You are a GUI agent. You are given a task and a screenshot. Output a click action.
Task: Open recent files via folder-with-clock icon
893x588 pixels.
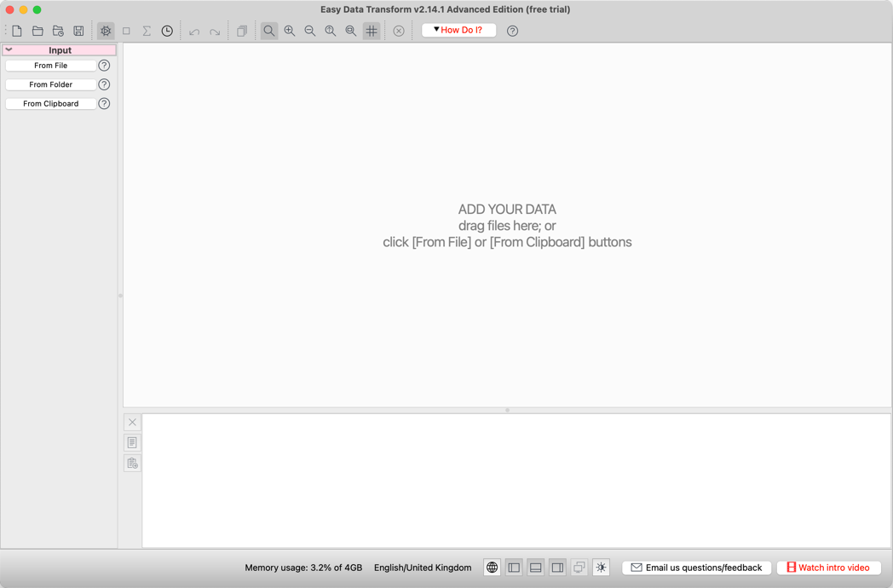tap(58, 31)
